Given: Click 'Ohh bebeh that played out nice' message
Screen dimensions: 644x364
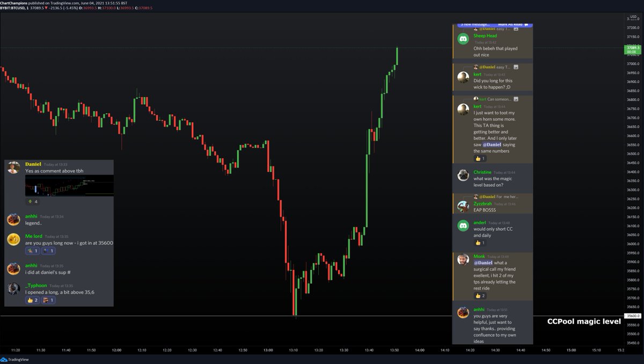Looking at the screenshot, I should point(495,52).
